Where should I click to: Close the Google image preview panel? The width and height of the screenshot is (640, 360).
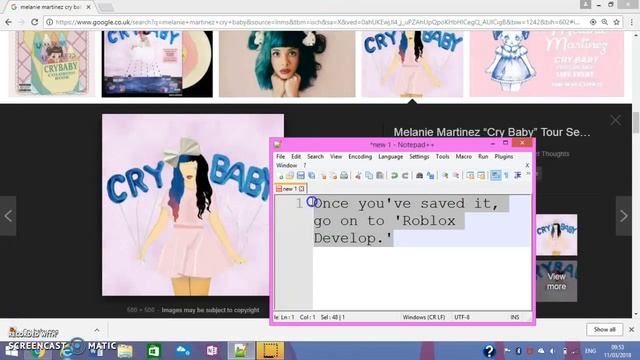[x=616, y=120]
